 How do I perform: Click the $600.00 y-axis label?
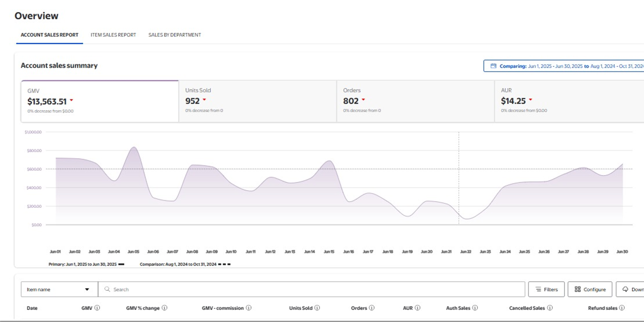[x=34, y=169]
